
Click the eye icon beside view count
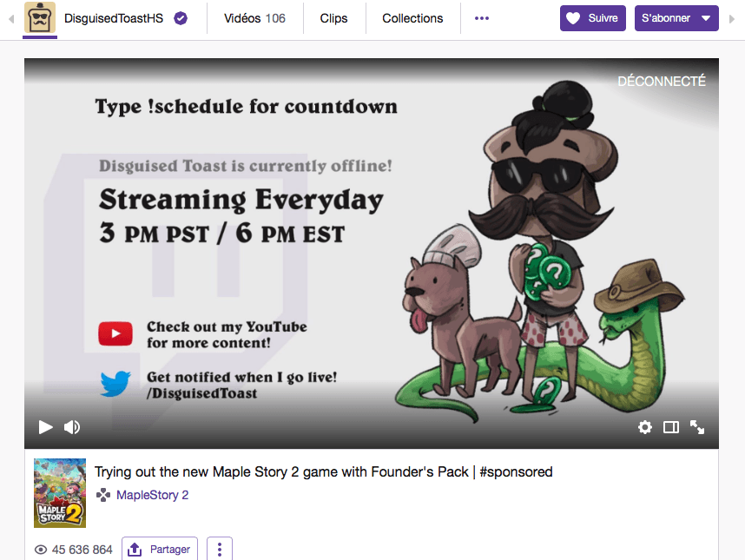pos(41,550)
